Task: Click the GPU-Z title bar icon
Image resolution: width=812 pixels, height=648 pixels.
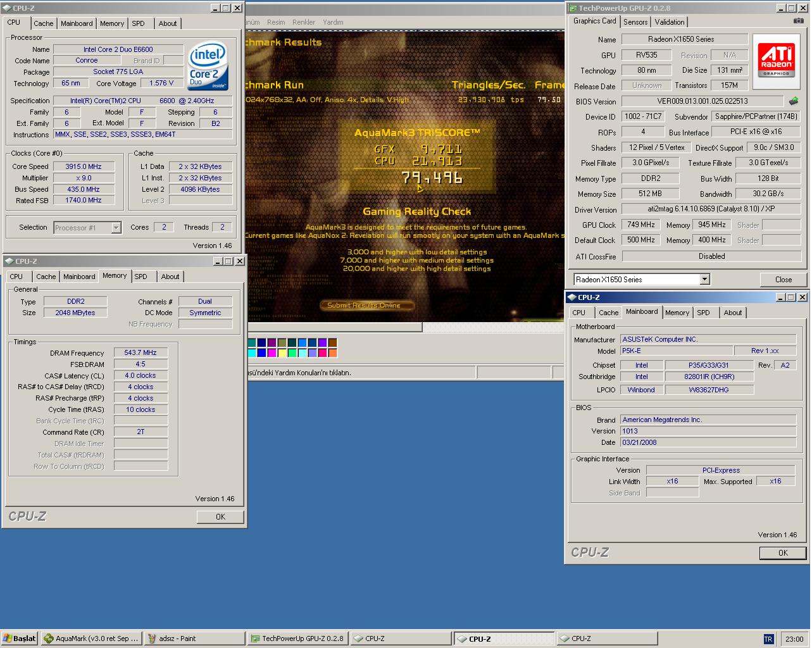Action: click(x=573, y=8)
